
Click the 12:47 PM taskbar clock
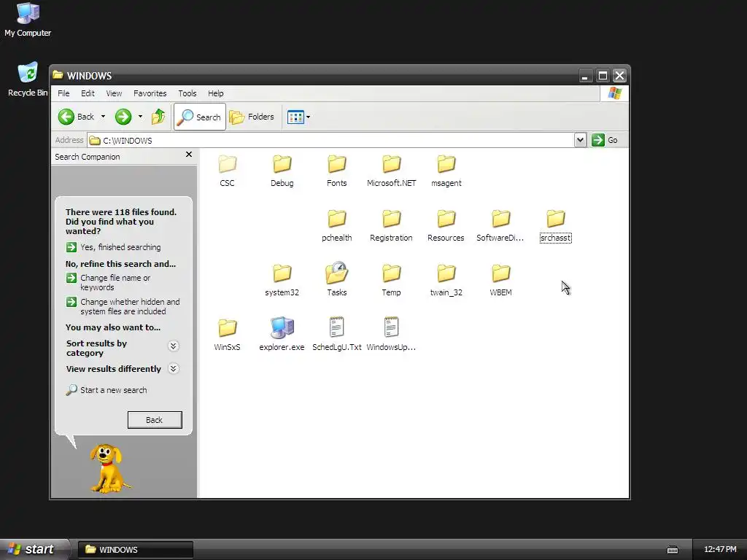coord(720,550)
